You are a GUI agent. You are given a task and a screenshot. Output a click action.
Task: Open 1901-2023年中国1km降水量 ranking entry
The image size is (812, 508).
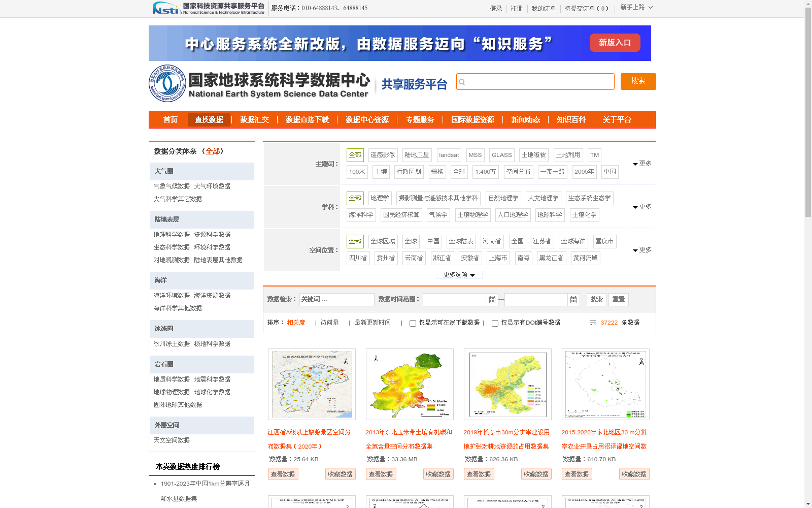pyautogui.click(x=205, y=491)
